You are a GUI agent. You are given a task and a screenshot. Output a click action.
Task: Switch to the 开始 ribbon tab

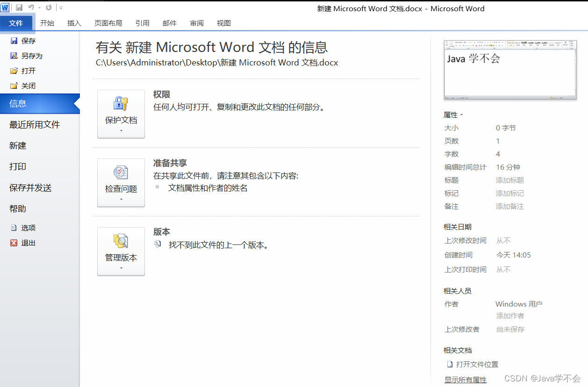click(x=47, y=23)
